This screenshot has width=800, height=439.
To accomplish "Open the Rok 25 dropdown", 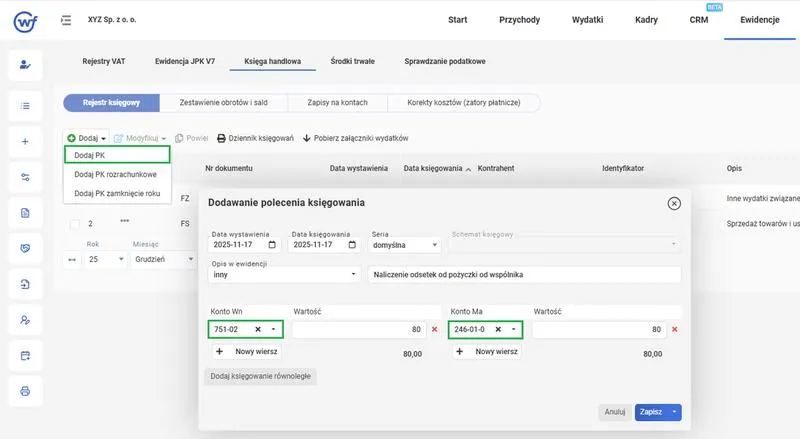I will pyautogui.click(x=105, y=259).
